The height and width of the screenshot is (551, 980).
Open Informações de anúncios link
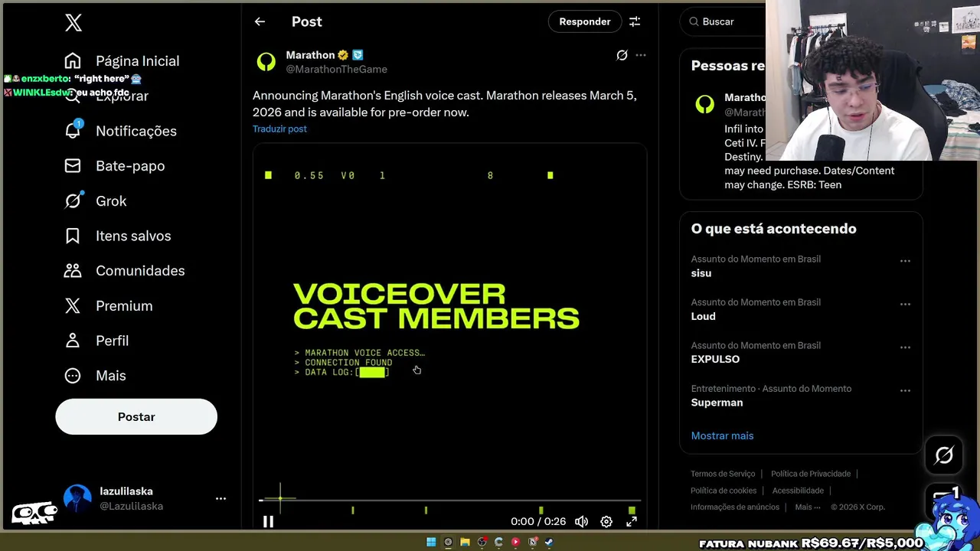click(735, 507)
